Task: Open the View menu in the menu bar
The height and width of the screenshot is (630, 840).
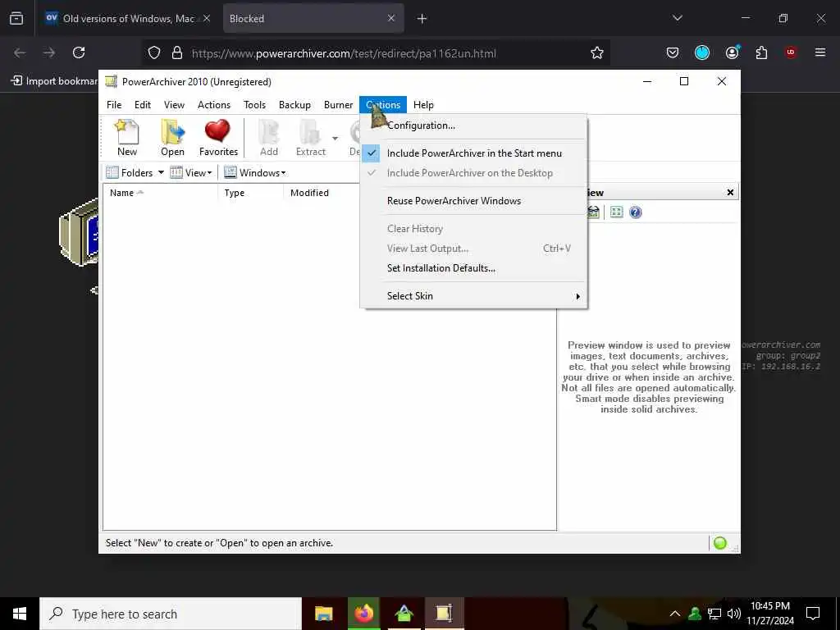Action: click(x=174, y=105)
